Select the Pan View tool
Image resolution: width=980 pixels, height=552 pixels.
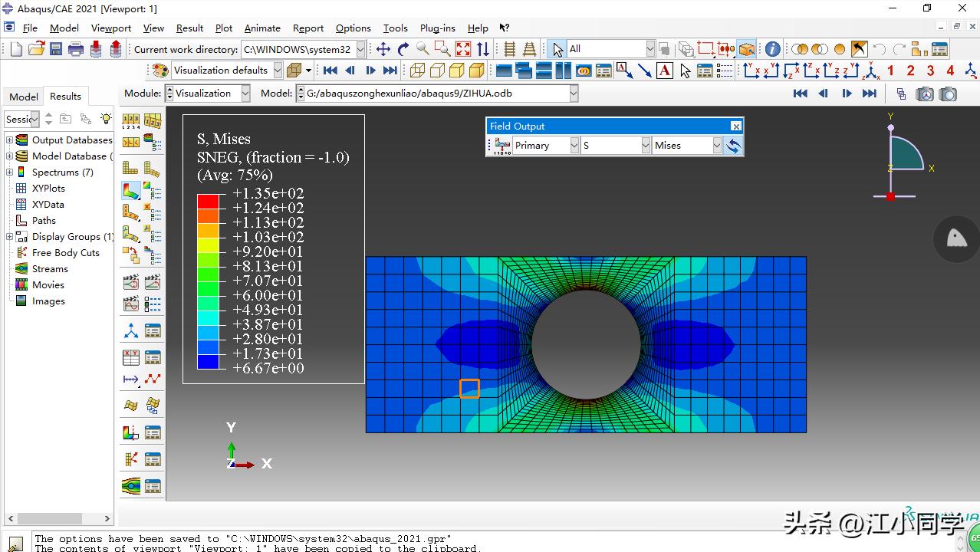pos(383,49)
